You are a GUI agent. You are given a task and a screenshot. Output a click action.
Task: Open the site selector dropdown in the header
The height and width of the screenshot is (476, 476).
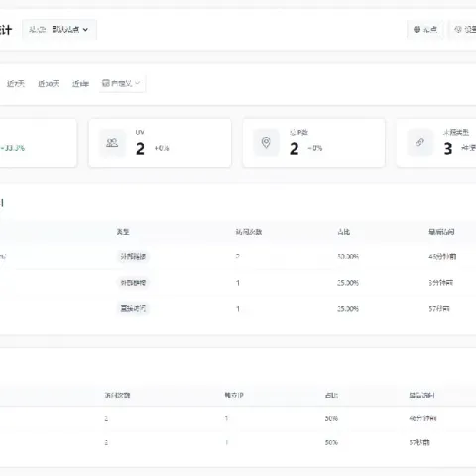(x=59, y=30)
